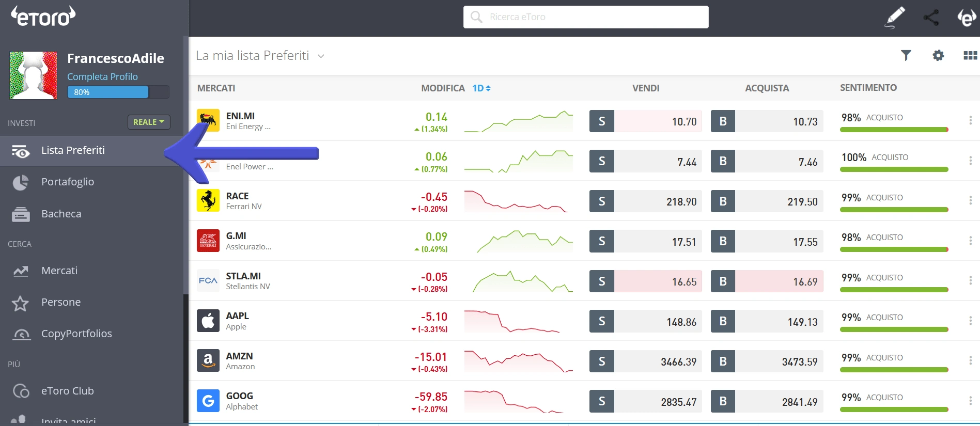
Task: Click the ENI.MI company logo
Action: (208, 121)
